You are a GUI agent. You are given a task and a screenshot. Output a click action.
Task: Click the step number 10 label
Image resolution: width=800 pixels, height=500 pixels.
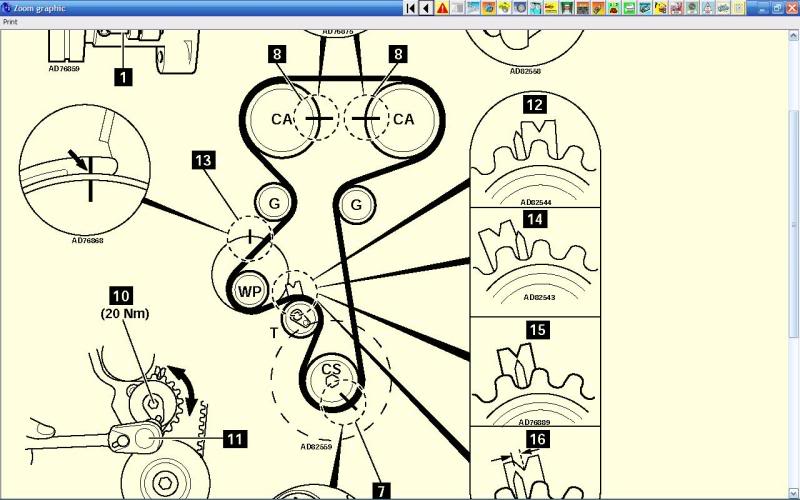[121, 296]
